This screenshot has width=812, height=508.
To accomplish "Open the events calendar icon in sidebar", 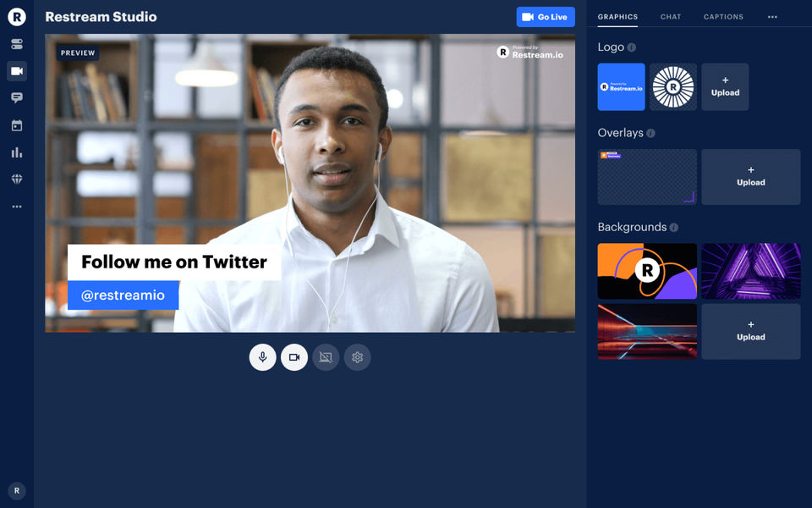I will 17,125.
